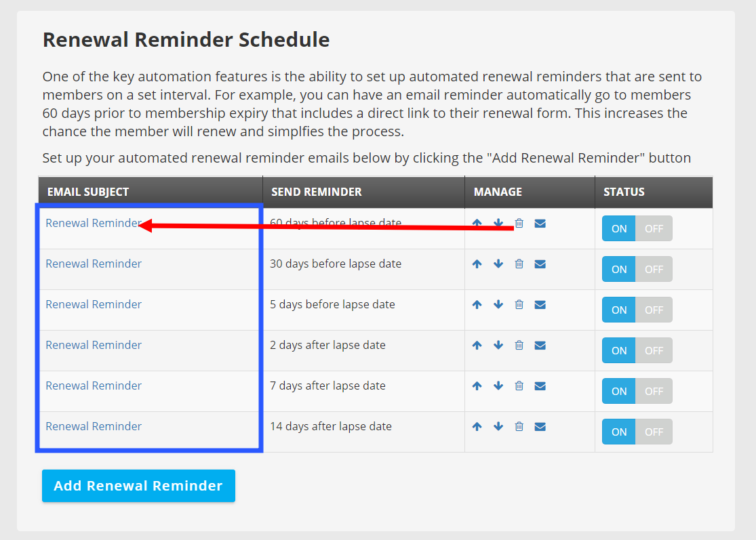Image resolution: width=756 pixels, height=540 pixels.
Task: Click the Send Reminder column header
Action: [x=316, y=192]
